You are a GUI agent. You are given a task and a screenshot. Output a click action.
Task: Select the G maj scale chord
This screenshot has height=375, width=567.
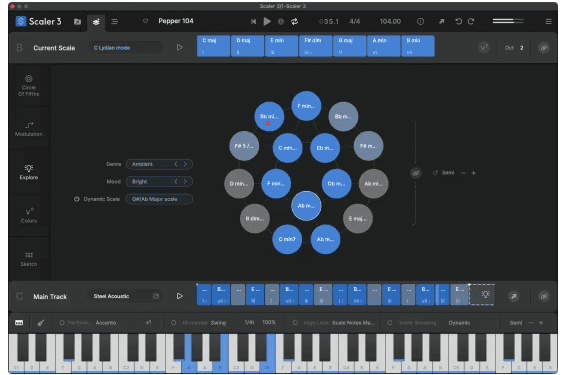click(349, 46)
